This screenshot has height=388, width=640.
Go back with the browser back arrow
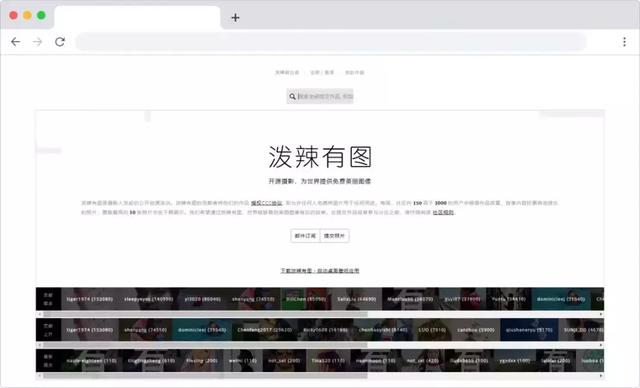tap(16, 42)
